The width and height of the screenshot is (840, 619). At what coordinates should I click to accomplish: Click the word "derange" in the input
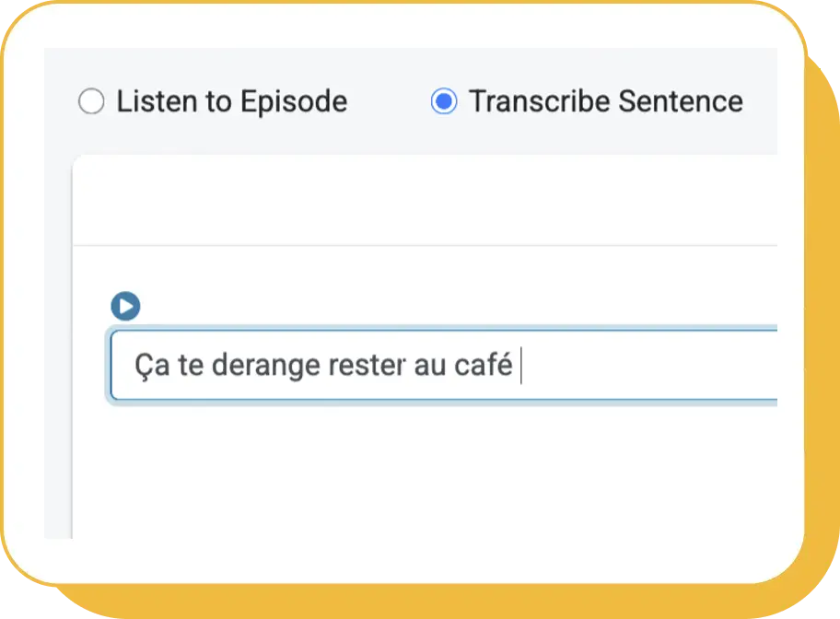(264, 366)
